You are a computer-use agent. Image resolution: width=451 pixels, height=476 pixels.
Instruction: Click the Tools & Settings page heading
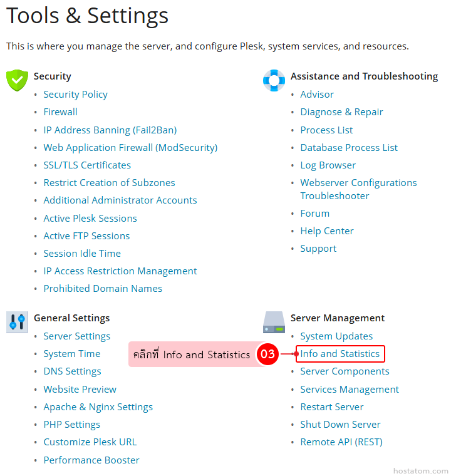point(87,16)
